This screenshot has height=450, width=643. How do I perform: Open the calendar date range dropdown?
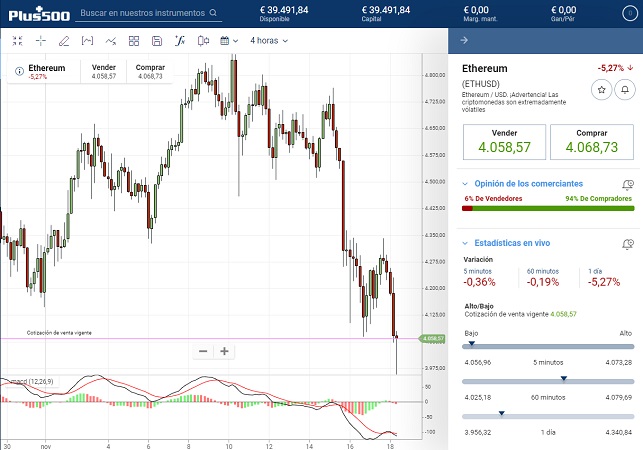coord(228,41)
